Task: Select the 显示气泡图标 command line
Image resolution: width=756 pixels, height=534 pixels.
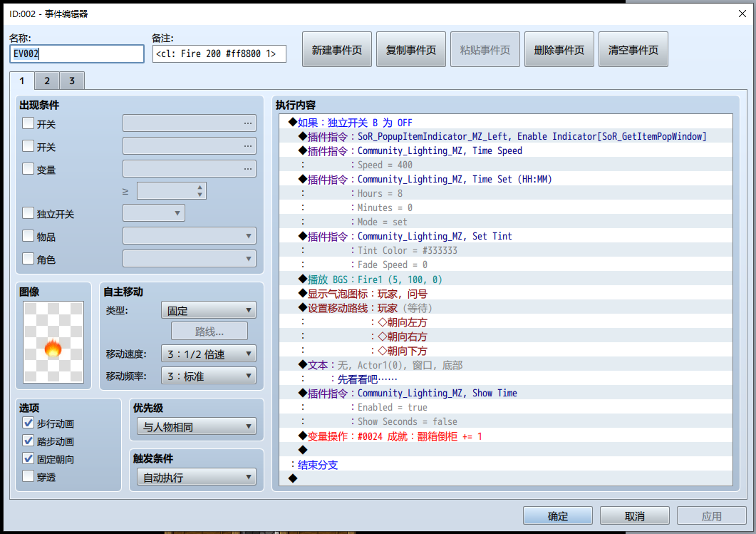Action: (x=506, y=294)
